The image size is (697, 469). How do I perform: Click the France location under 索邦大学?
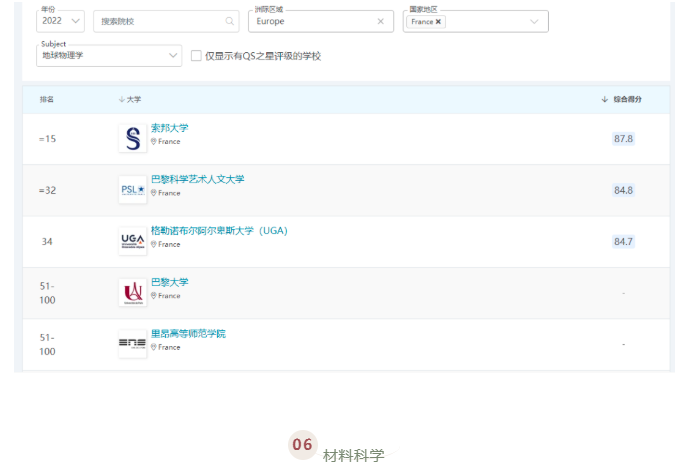click(165, 141)
